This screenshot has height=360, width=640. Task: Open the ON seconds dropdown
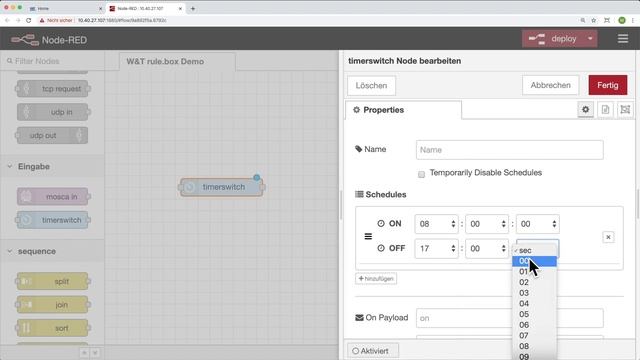(x=538, y=224)
